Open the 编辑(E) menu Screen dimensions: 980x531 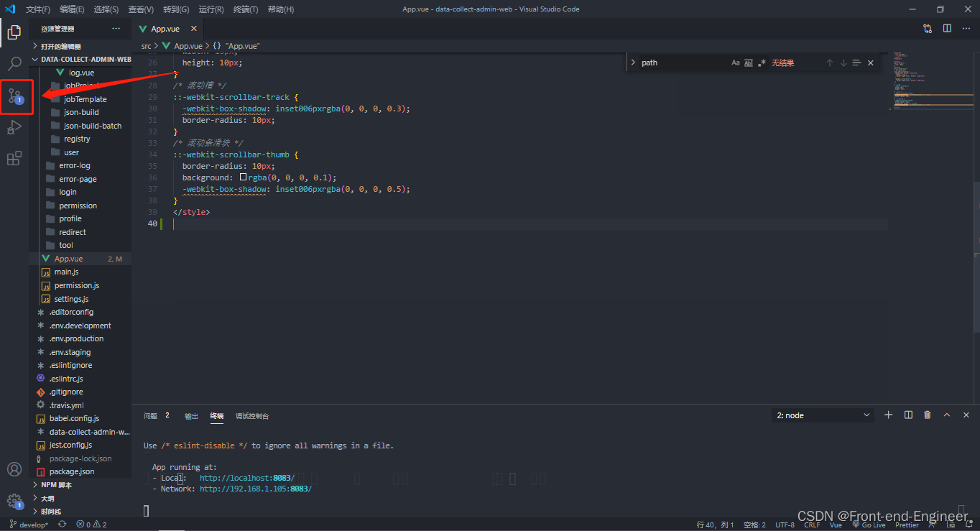[x=72, y=9]
